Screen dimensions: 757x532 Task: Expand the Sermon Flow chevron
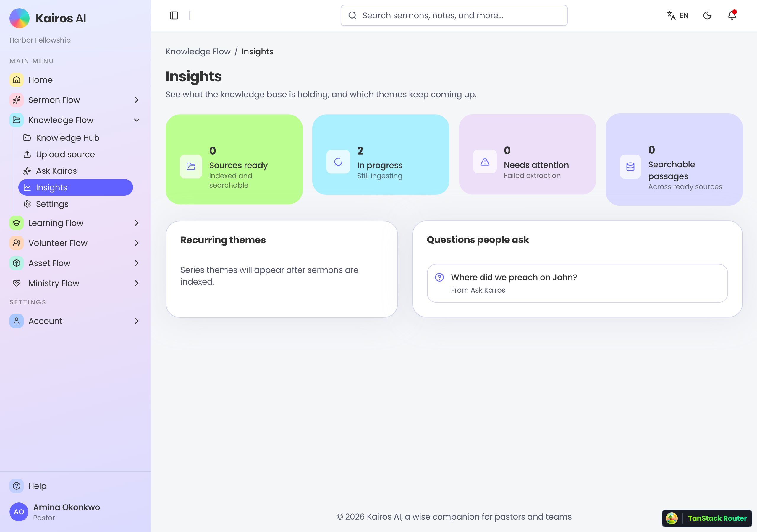tap(137, 100)
